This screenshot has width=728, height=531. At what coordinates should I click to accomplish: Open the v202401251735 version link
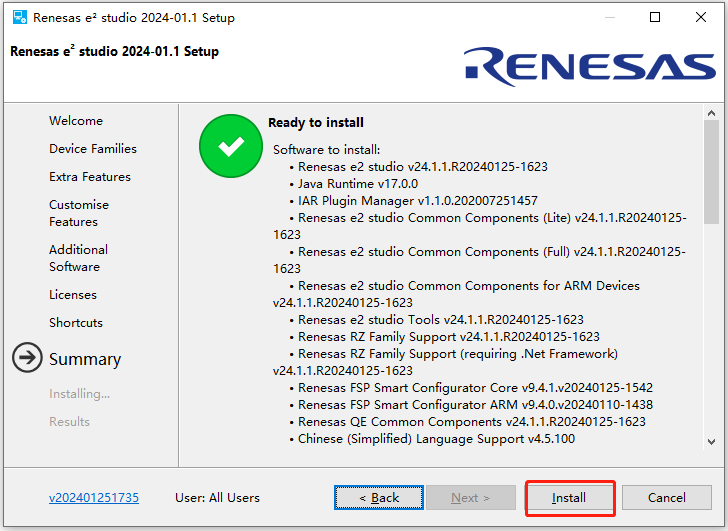tap(94, 498)
